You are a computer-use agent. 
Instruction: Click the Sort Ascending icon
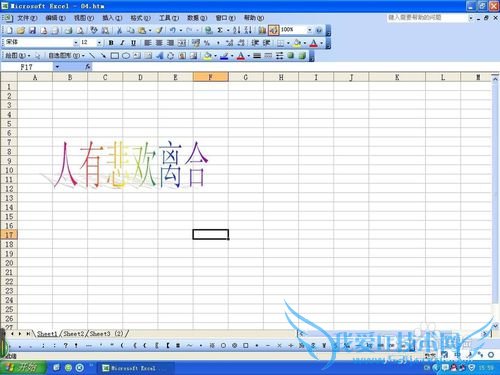[x=237, y=30]
